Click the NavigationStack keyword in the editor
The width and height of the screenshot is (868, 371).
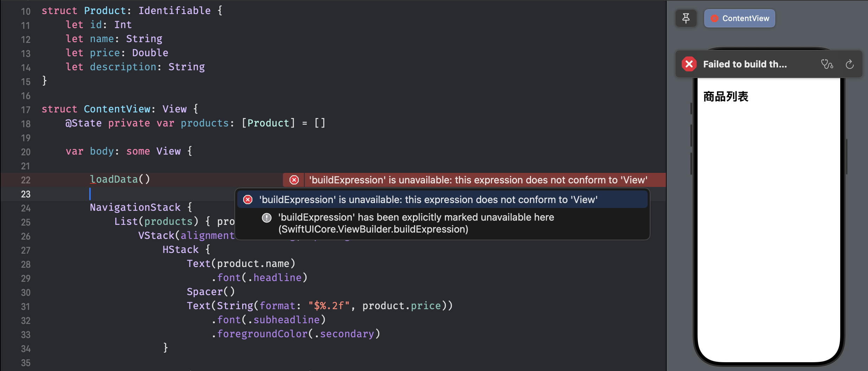[x=135, y=207]
